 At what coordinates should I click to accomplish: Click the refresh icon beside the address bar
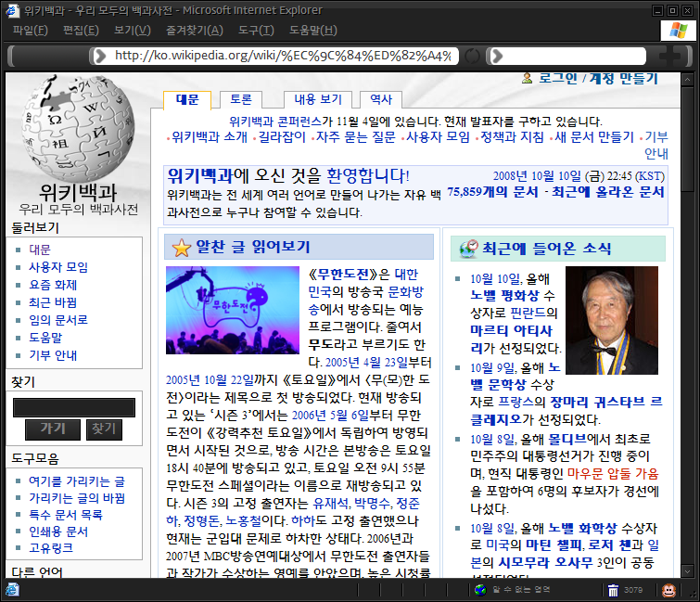[472, 57]
